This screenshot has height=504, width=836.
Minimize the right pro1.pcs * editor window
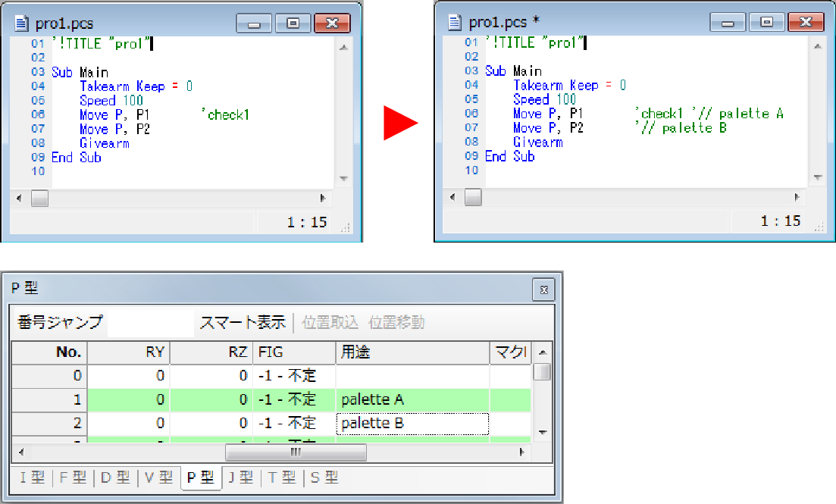point(728,22)
